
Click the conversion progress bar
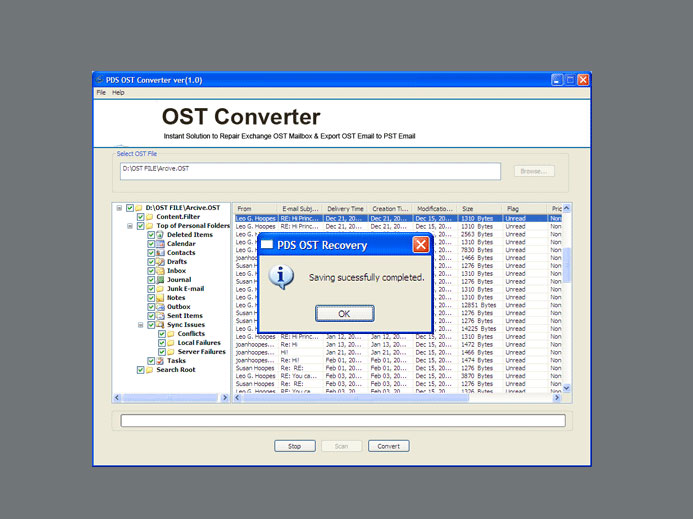coord(343,420)
